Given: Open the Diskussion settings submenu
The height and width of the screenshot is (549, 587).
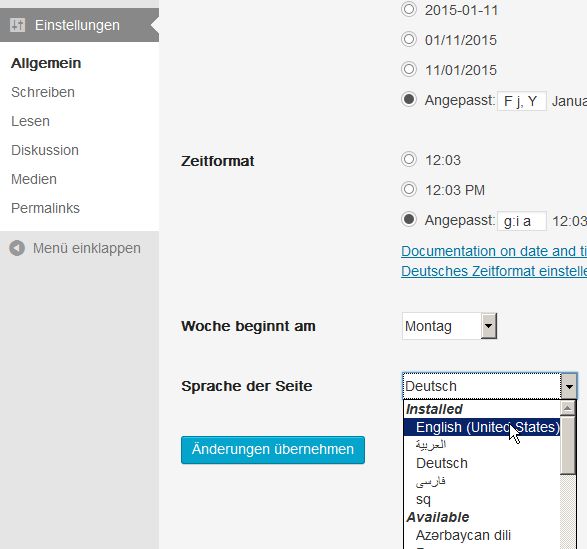Looking at the screenshot, I should pos(45,150).
